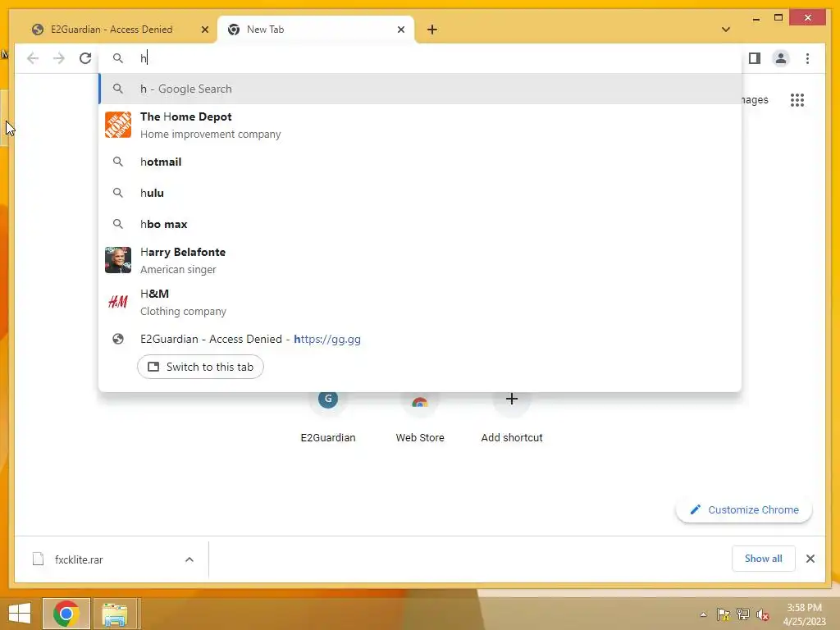Click Harry Belafonte's photo thumbnail
This screenshot has width=840, height=630.
tap(118, 260)
